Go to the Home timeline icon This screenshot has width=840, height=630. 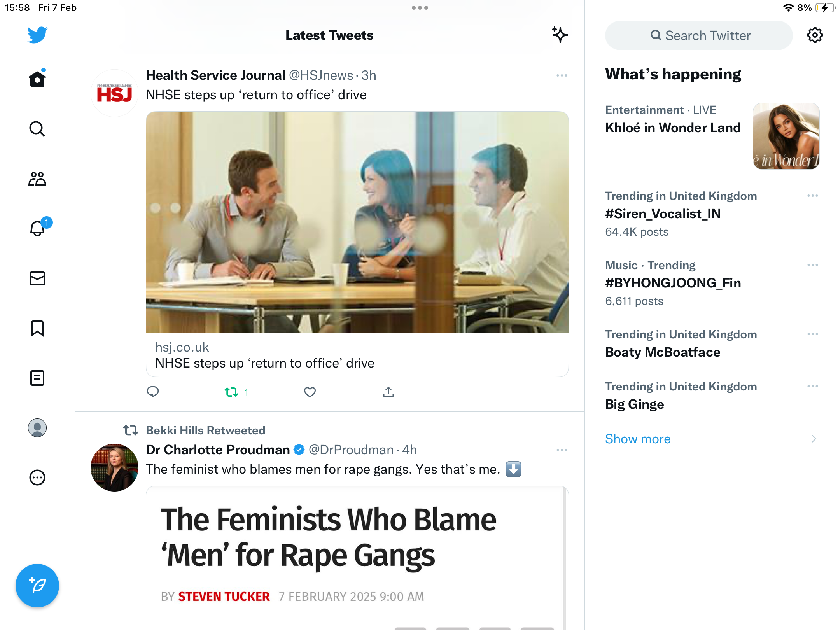point(37,79)
